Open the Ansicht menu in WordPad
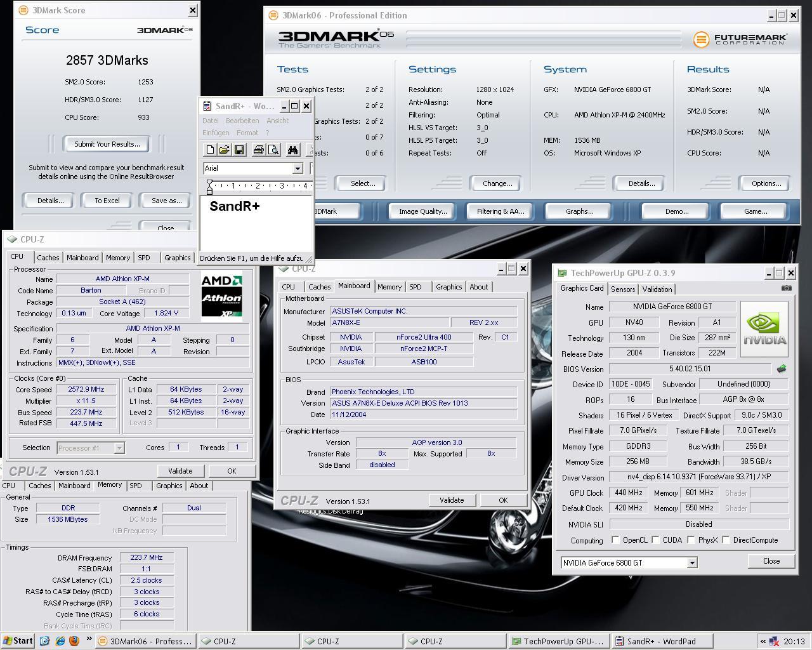The height and width of the screenshot is (650, 812). pyautogui.click(x=277, y=121)
